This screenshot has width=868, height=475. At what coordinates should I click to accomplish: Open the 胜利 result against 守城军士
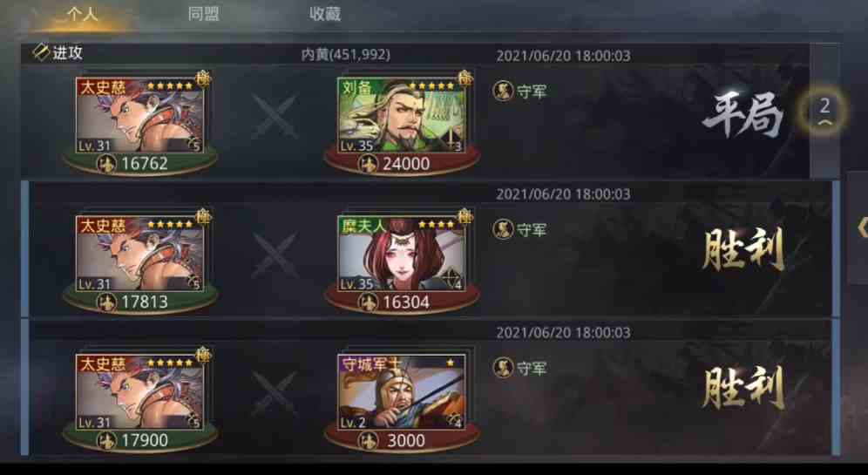point(743,388)
